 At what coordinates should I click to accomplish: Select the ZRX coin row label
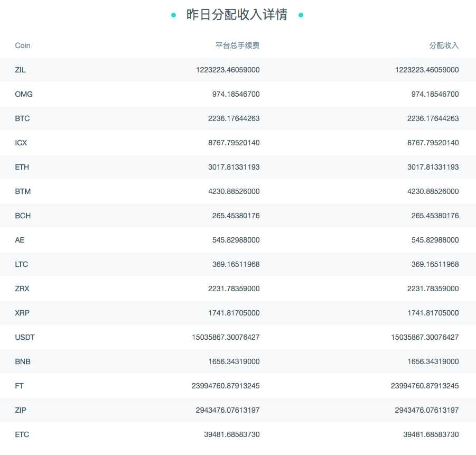[22, 289]
